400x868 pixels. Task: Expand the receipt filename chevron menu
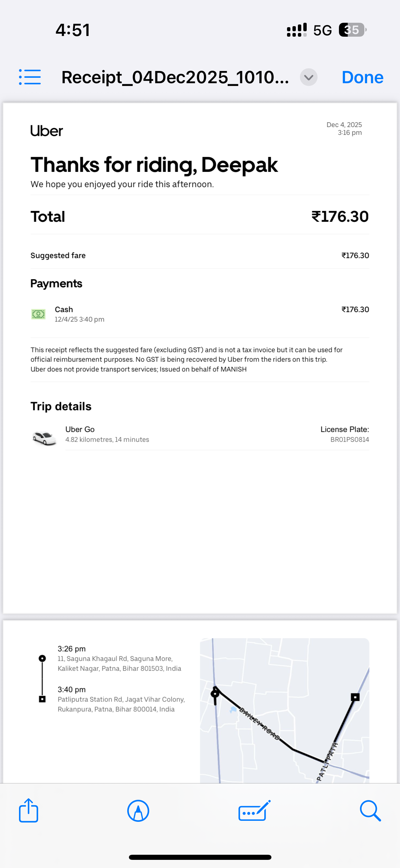coord(308,77)
